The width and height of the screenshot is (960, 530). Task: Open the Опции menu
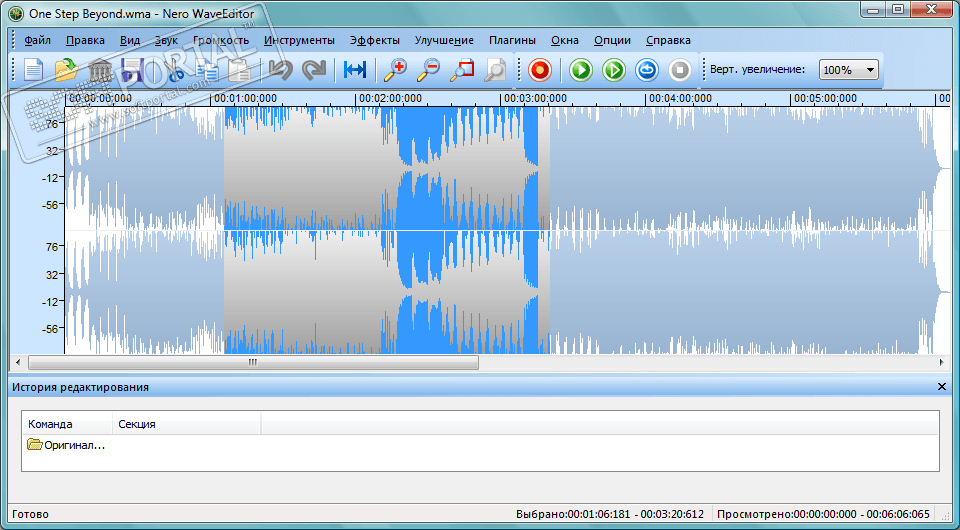click(x=612, y=40)
